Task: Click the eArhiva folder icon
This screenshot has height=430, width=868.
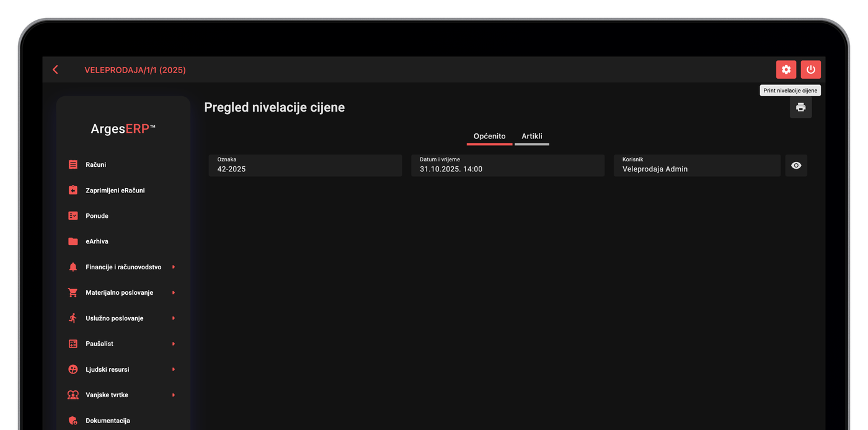Action: click(73, 241)
